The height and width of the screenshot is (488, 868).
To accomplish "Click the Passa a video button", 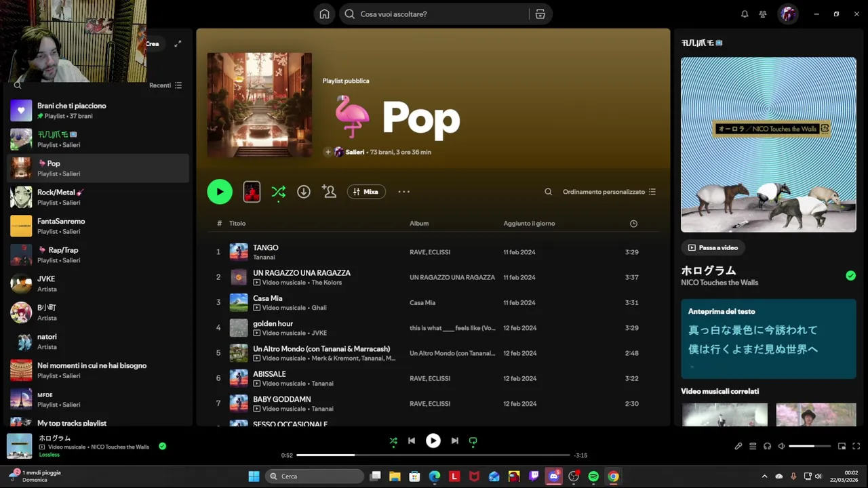I will (x=713, y=247).
